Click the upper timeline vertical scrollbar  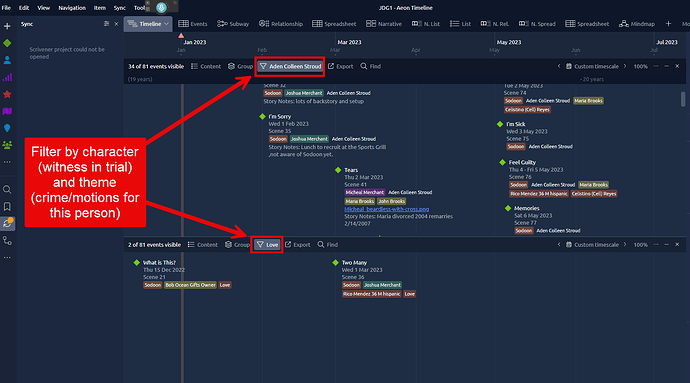pos(683,99)
